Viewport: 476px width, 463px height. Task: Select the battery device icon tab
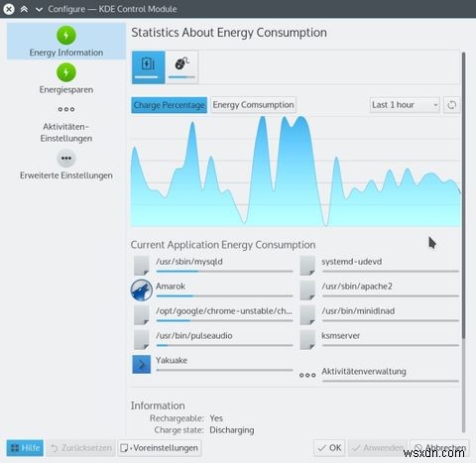point(149,67)
